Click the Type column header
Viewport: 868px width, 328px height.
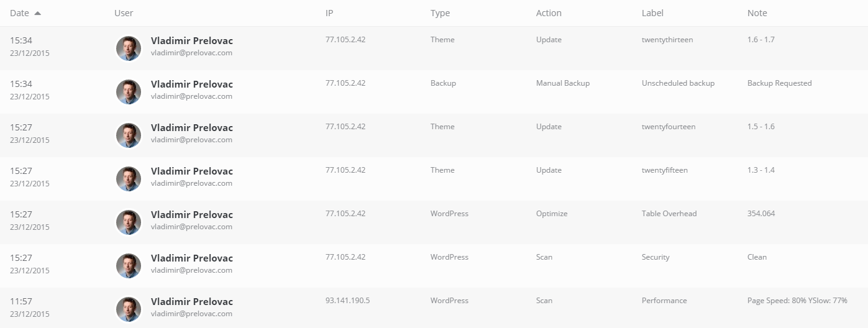[x=440, y=13]
